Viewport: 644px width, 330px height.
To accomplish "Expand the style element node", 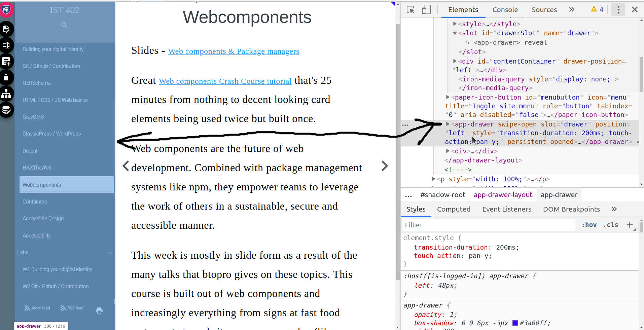I will click(455, 24).
